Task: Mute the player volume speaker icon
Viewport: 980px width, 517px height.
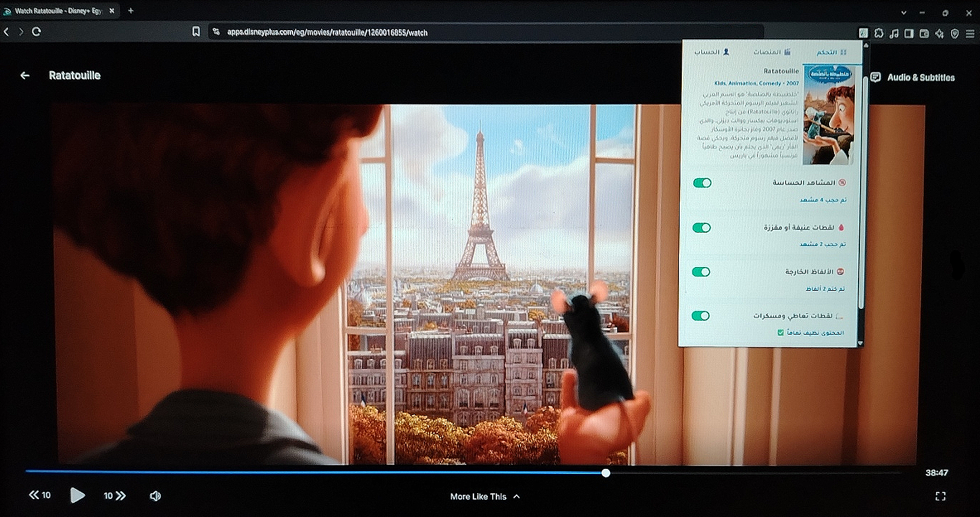Action: pyautogui.click(x=155, y=495)
